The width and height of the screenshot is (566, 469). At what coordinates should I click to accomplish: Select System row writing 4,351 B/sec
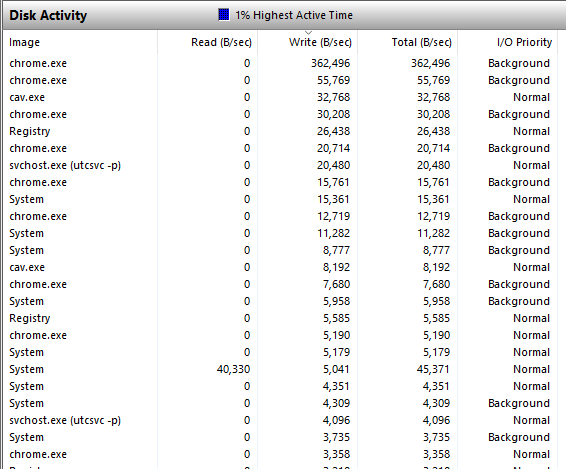pos(280,386)
